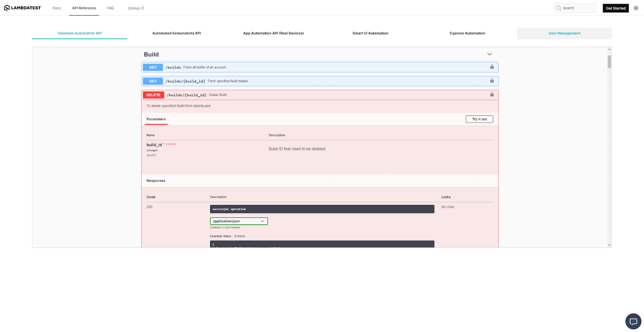Click the lock icon on the DELETE row
This screenshot has width=644, height=332.
(x=492, y=94)
